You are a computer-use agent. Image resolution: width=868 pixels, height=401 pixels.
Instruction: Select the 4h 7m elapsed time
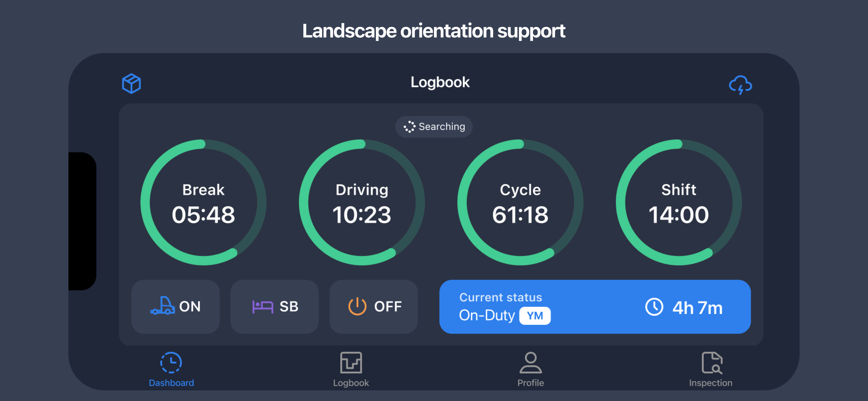pyautogui.click(x=697, y=308)
